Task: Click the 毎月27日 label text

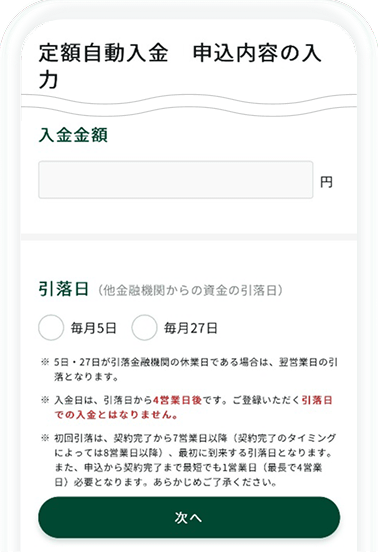Action: 190,328
